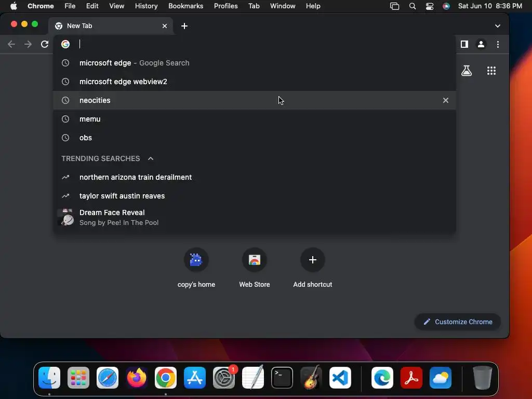Go back with the back arrow
532x399 pixels.
coord(11,44)
